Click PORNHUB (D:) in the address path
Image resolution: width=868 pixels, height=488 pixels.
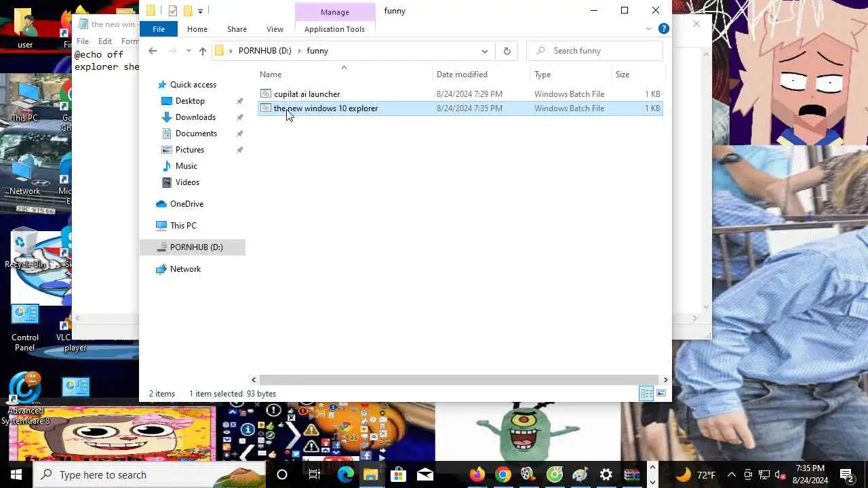coord(264,51)
